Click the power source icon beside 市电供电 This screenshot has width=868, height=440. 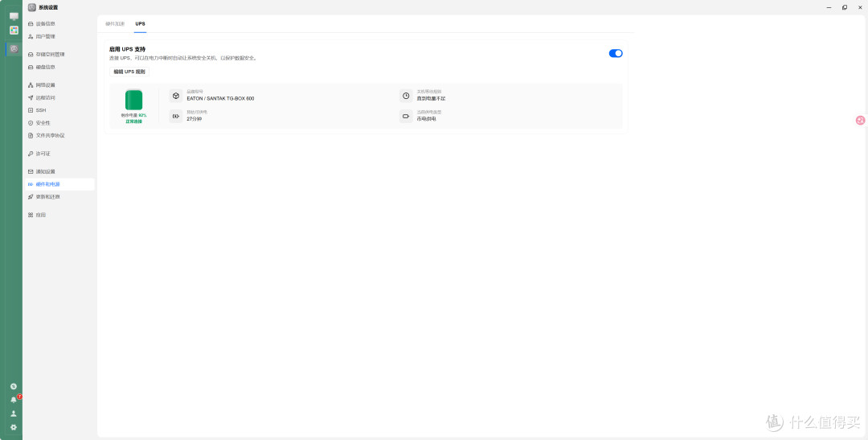point(406,116)
